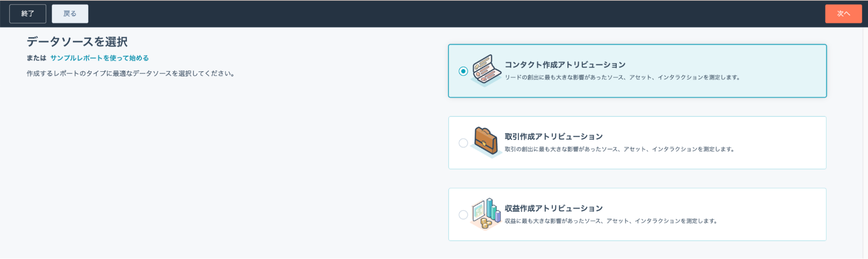Click the 取引作成アトリビューション title

tap(554, 136)
